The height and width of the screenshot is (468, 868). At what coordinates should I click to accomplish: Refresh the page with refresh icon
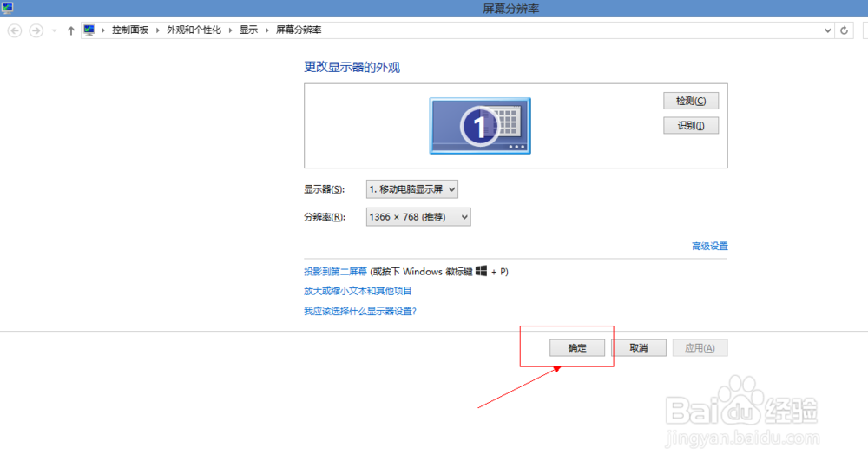(845, 30)
